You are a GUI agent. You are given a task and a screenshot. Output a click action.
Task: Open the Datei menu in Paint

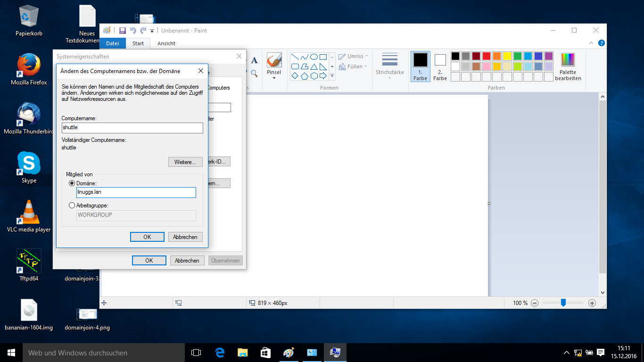[113, 43]
